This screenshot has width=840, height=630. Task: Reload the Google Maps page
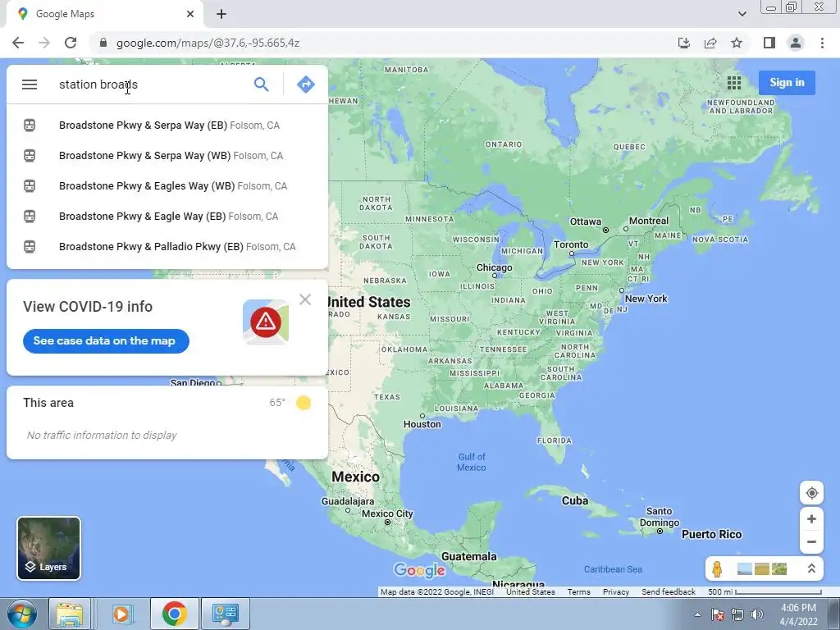point(71,43)
